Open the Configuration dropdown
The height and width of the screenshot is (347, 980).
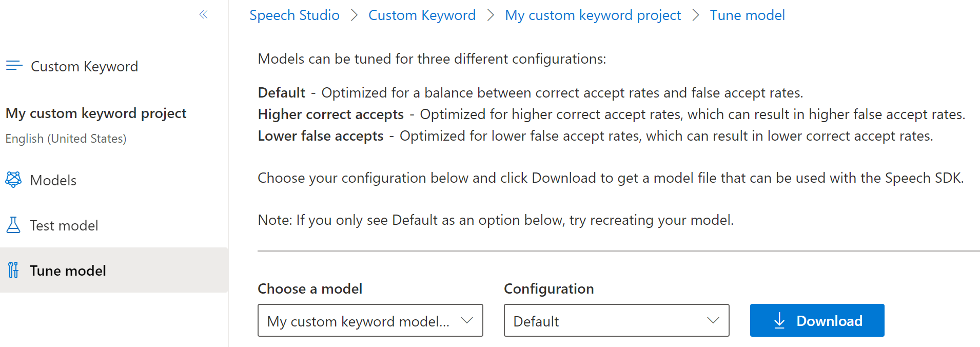pos(616,320)
